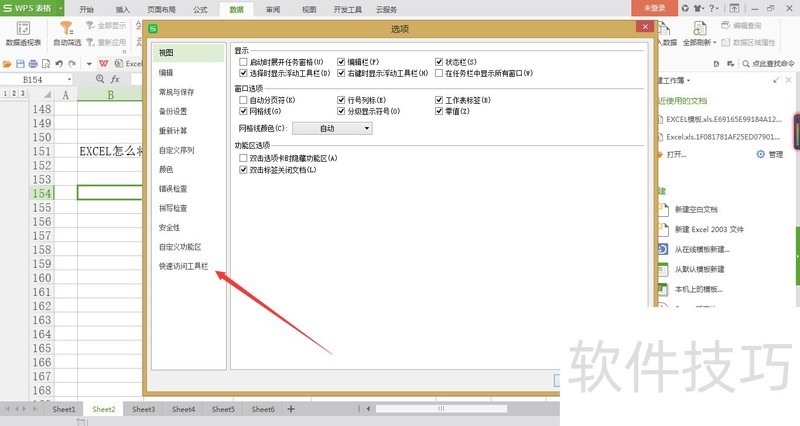Click the zoom magnifier icon beside formula bar
Image resolution: width=800 pixels, height=426 pixels.
point(100,79)
